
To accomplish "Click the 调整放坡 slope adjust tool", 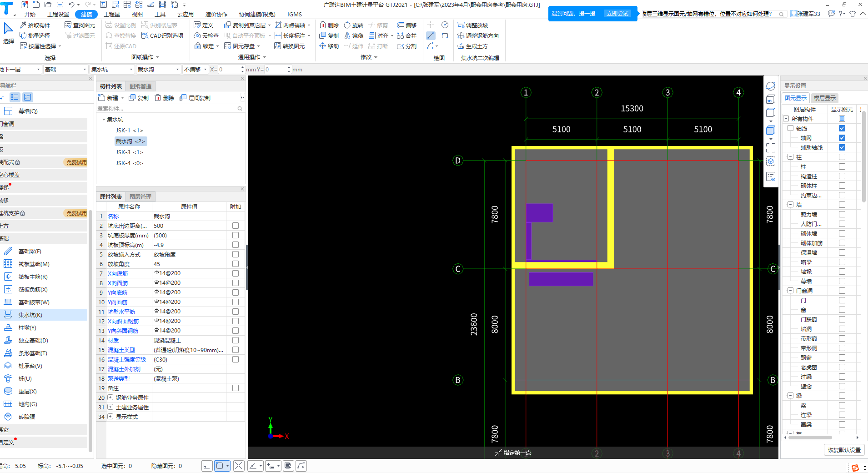I will [473, 25].
